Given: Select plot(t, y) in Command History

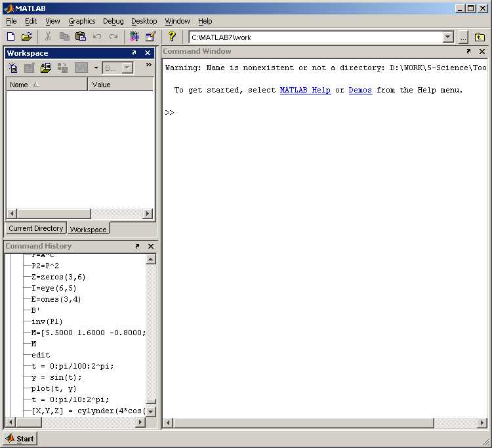Looking at the screenshot, I should (54, 388).
